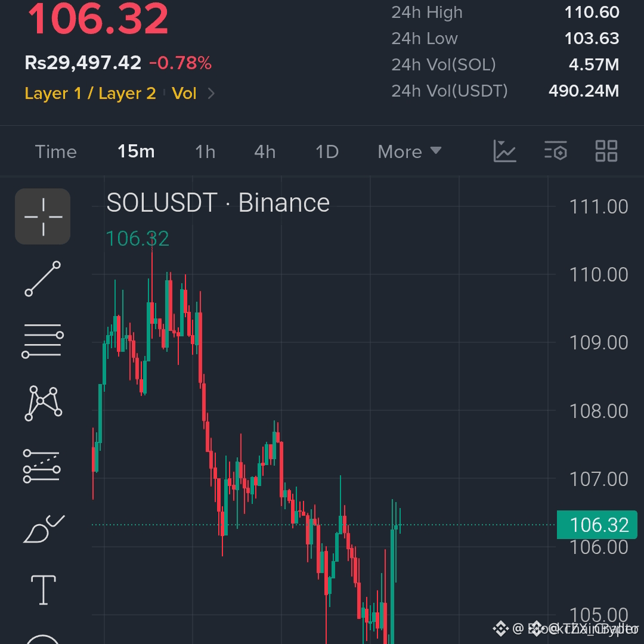Select the 15m interval

pyautogui.click(x=136, y=151)
